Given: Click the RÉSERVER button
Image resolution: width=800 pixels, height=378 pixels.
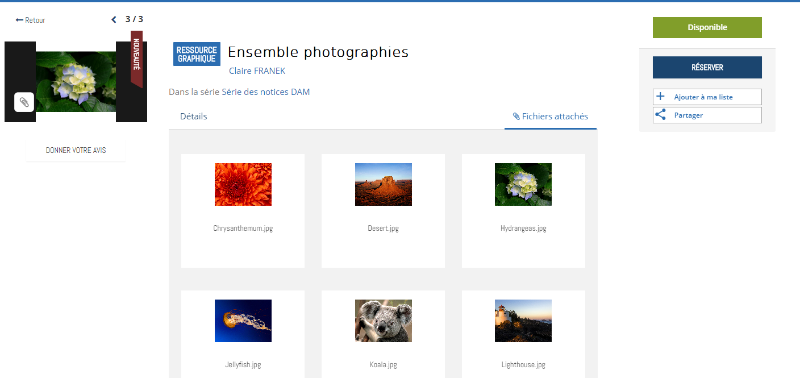Looking at the screenshot, I should point(707,67).
